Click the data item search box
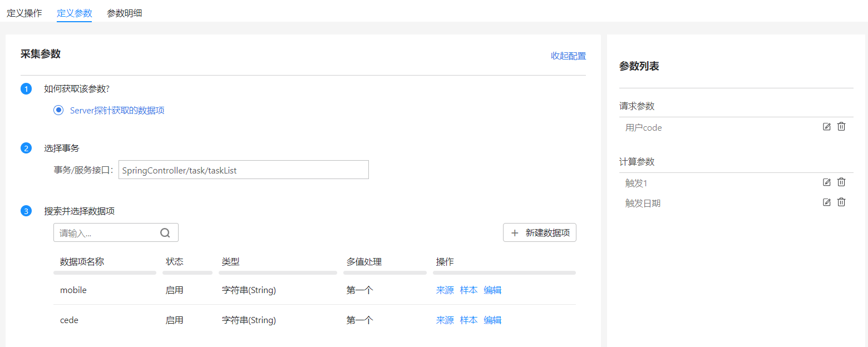This screenshot has height=347, width=868. click(x=106, y=233)
